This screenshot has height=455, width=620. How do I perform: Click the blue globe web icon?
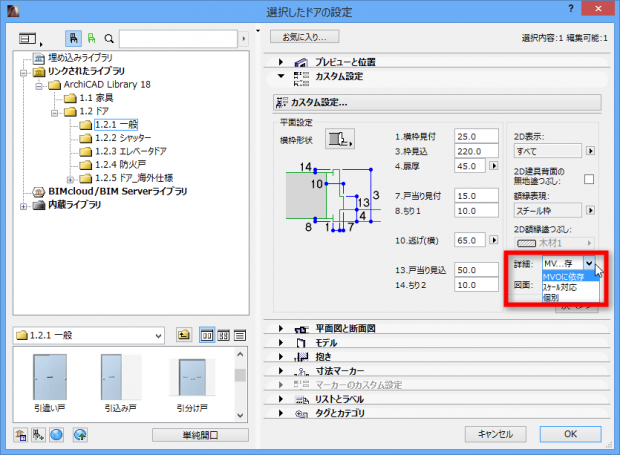point(57,435)
